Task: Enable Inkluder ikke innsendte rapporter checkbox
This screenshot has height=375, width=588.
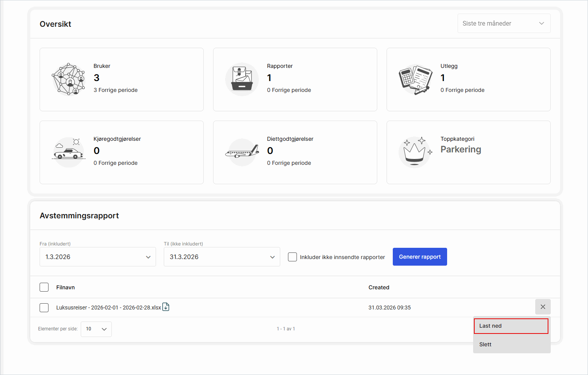Action: [x=292, y=257]
